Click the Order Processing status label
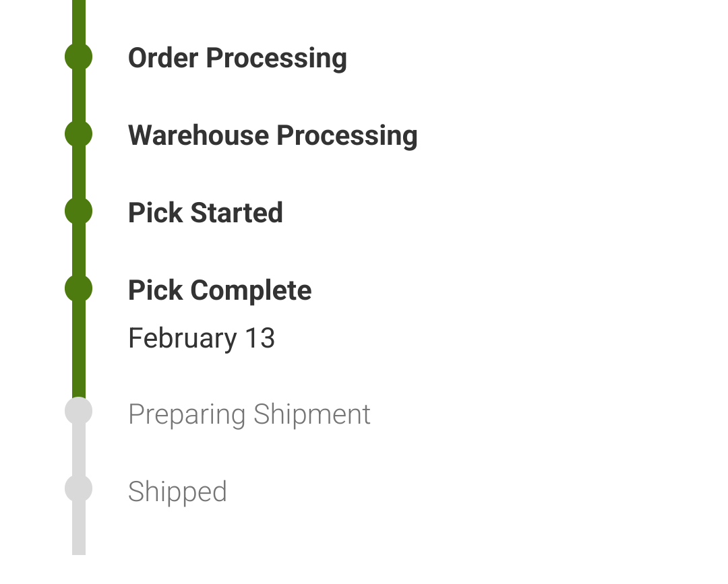The height and width of the screenshot is (584, 728). pos(237,59)
